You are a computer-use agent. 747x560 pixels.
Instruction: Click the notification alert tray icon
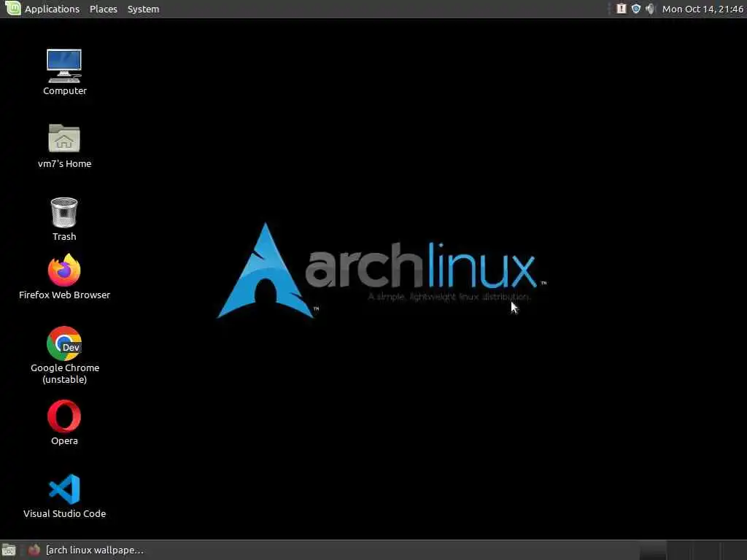click(x=622, y=9)
